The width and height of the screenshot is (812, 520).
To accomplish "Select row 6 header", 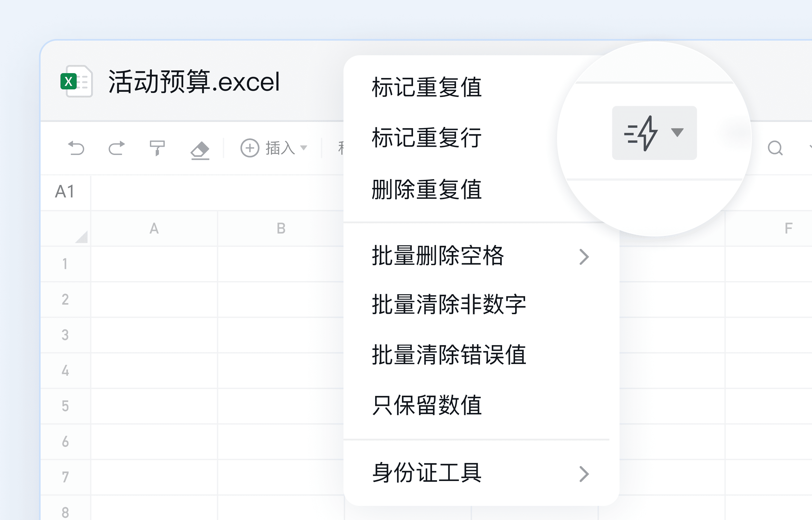I will (66, 441).
